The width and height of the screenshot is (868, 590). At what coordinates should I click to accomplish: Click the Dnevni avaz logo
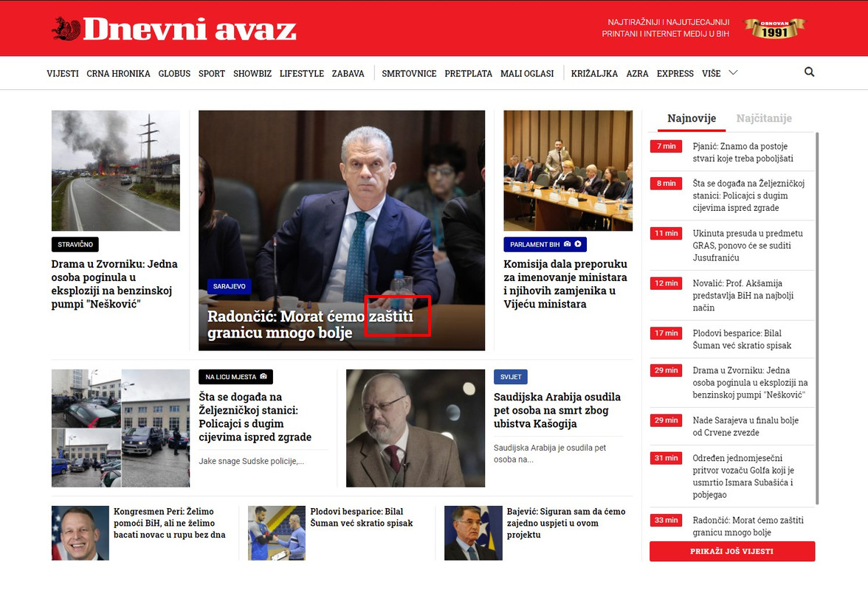174,29
